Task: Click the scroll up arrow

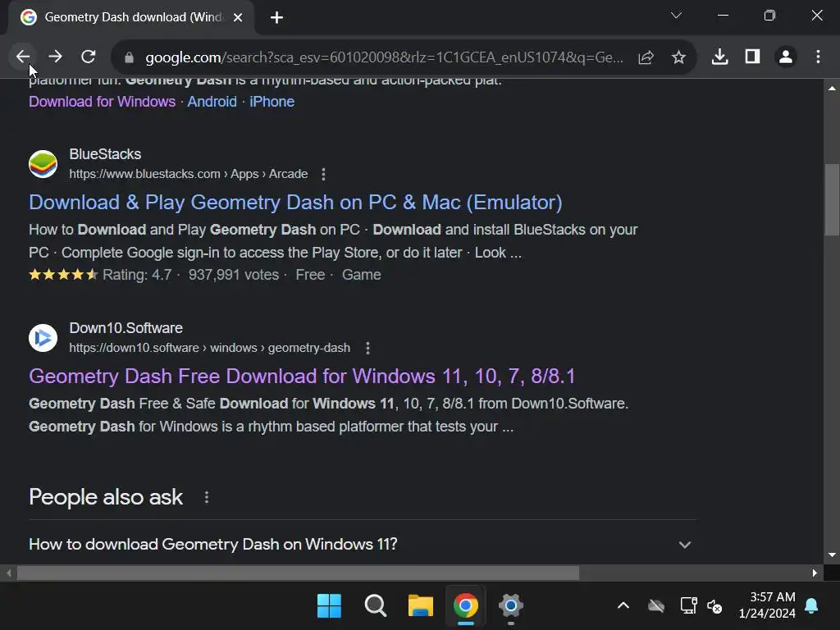Action: [832, 88]
